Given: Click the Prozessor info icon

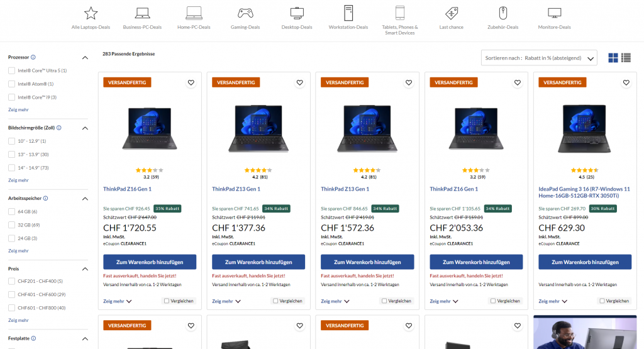Looking at the screenshot, I should coord(33,57).
